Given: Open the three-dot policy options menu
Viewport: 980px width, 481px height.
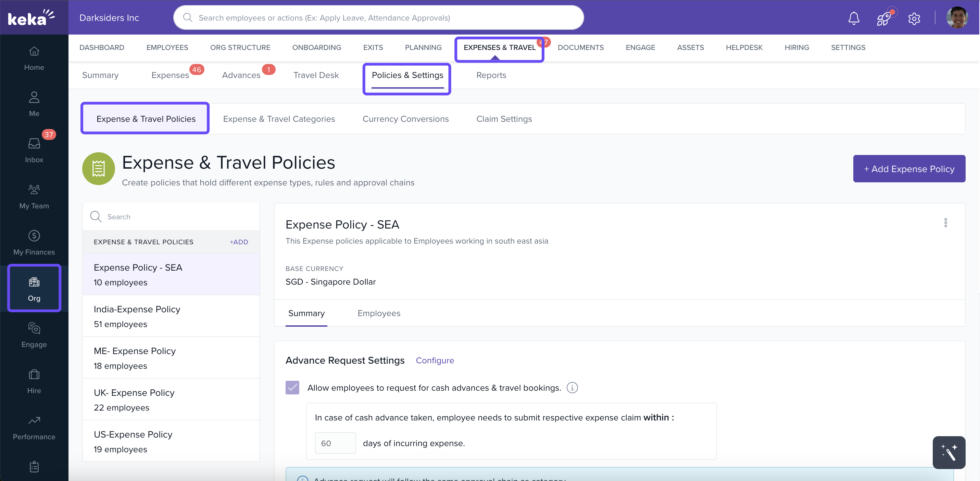Looking at the screenshot, I should 945,223.
